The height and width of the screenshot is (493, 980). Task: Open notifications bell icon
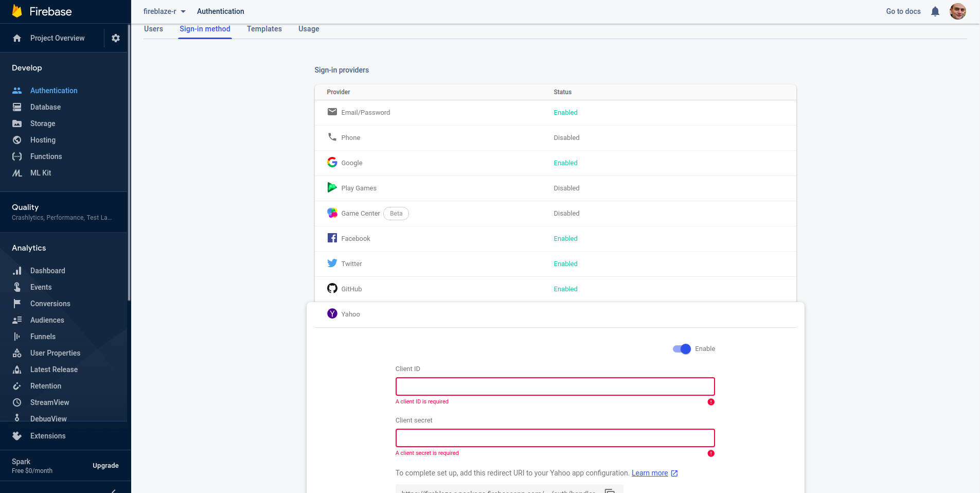[x=935, y=11]
